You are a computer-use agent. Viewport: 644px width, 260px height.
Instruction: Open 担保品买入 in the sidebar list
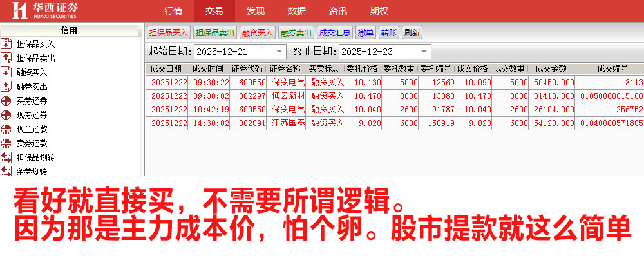(35, 44)
